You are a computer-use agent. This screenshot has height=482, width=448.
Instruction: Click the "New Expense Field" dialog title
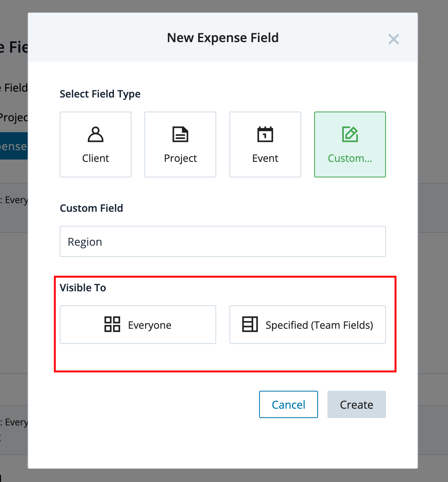[x=223, y=38]
